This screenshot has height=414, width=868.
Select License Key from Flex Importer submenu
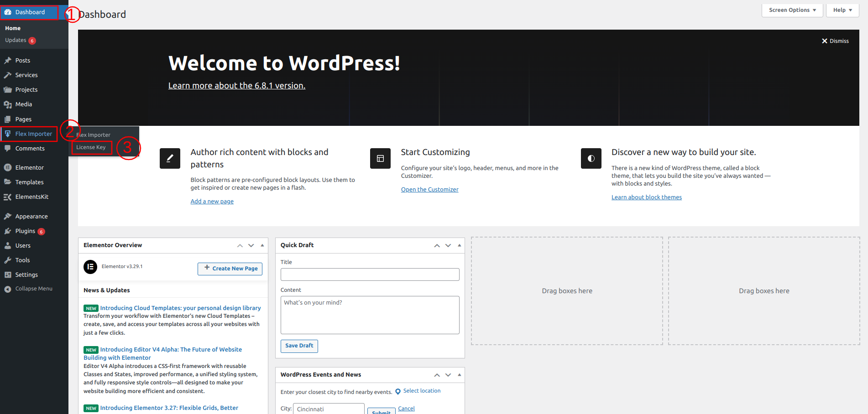[x=91, y=147]
